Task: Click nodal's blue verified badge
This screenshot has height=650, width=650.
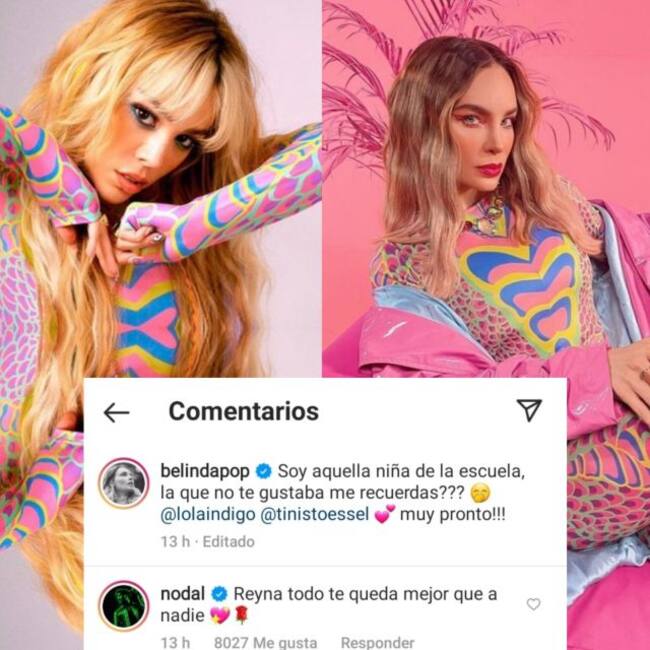Action: 219,594
